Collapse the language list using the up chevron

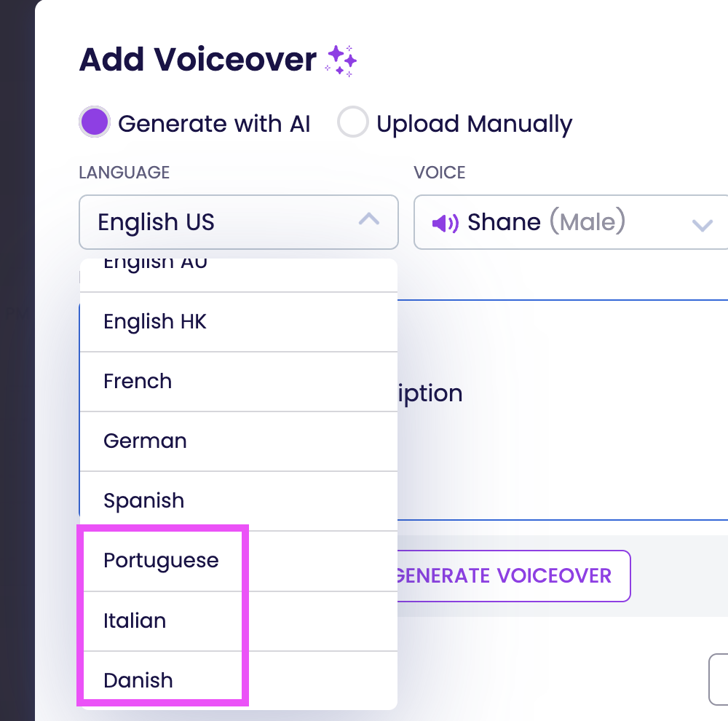tap(369, 218)
